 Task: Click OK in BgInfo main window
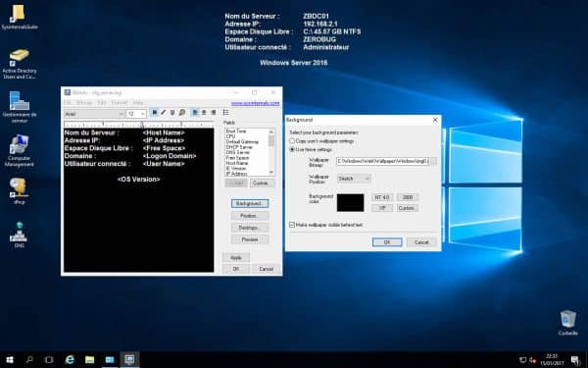tap(236, 269)
